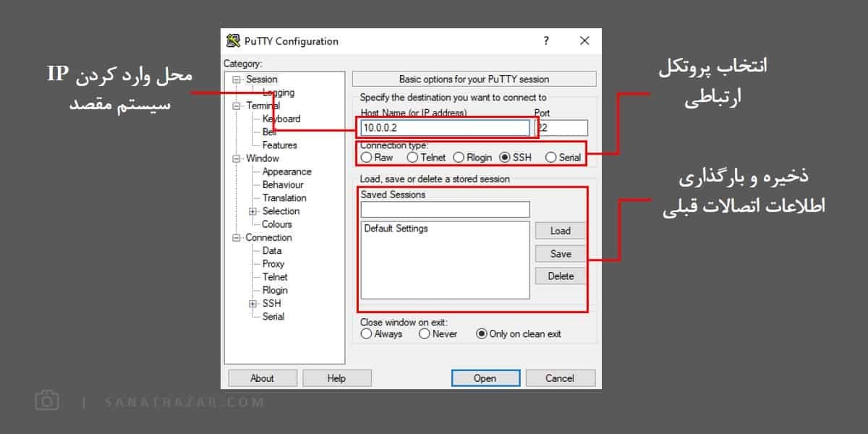Click the Help button
Screen dimensions: 868x434
(337, 378)
